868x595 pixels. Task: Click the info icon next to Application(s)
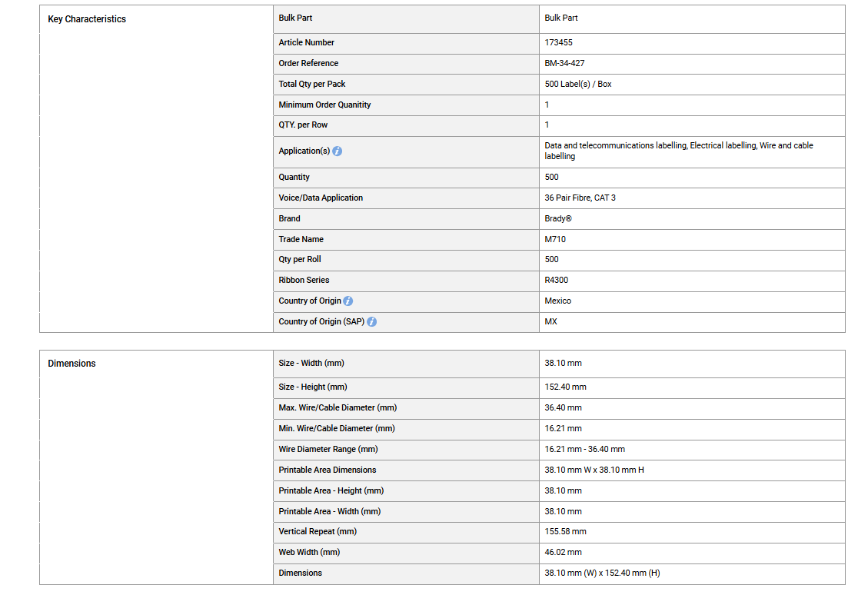coord(337,151)
